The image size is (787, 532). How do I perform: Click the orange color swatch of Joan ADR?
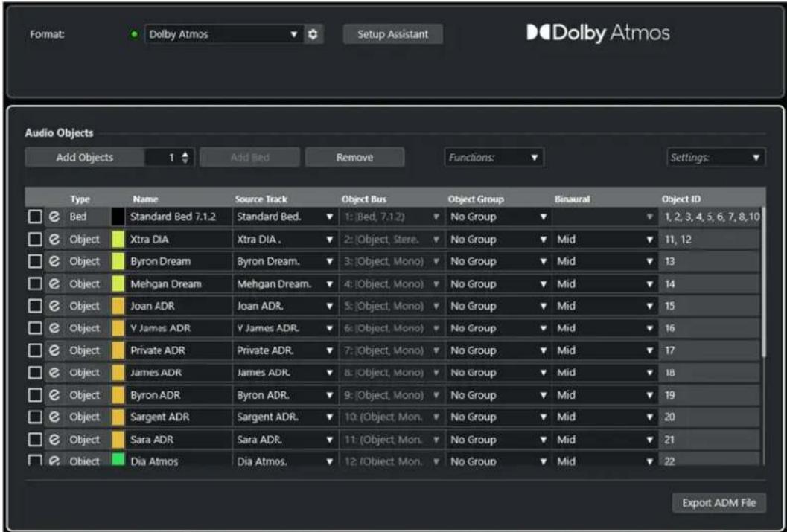pyautogui.click(x=118, y=306)
